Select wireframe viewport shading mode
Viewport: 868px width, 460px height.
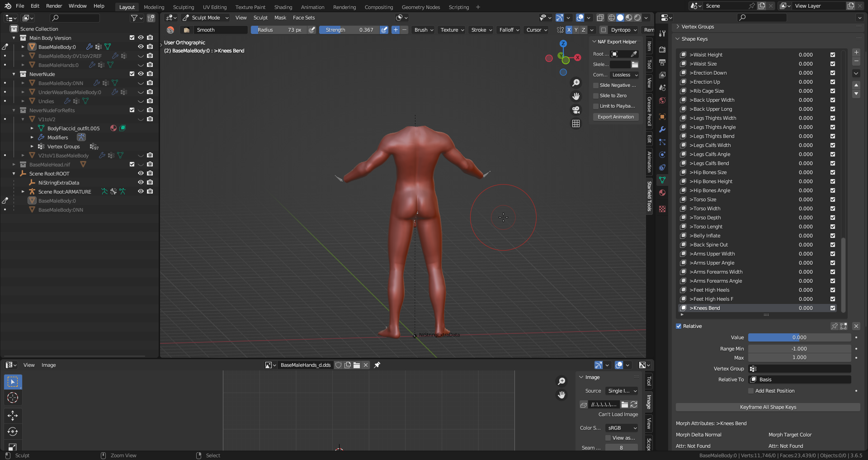coord(612,18)
